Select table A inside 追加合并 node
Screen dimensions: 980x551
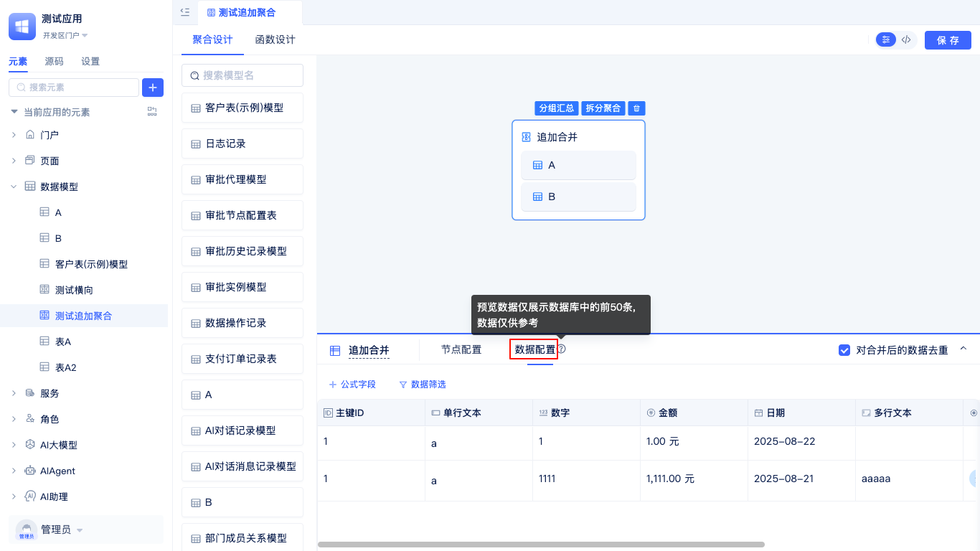(578, 165)
